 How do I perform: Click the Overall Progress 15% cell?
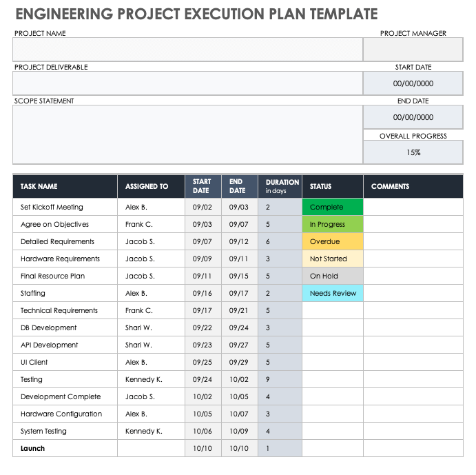413,152
